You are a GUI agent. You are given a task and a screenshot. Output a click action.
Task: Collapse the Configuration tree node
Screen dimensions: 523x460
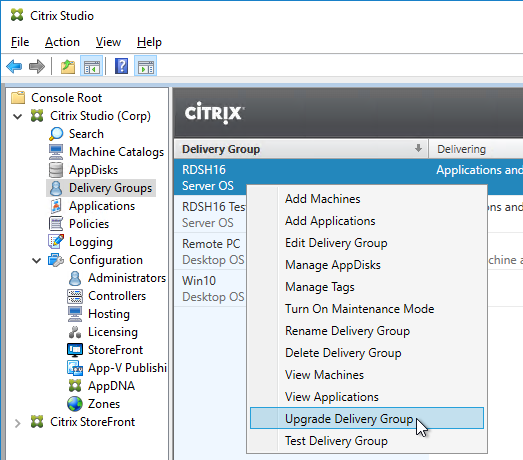click(36, 260)
